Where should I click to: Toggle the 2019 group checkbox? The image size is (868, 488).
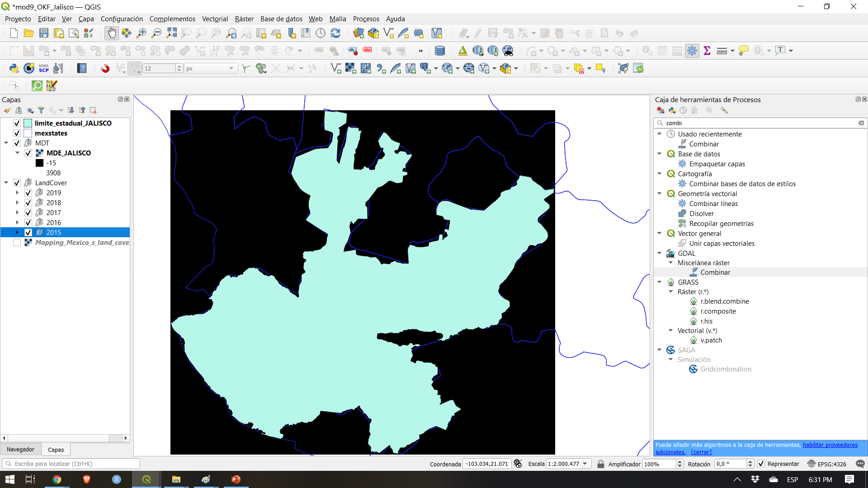pyautogui.click(x=28, y=192)
